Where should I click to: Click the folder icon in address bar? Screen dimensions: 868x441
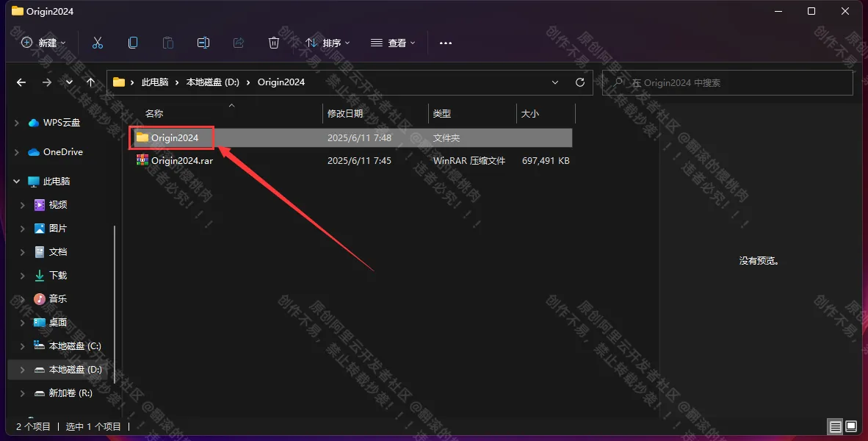(x=118, y=82)
